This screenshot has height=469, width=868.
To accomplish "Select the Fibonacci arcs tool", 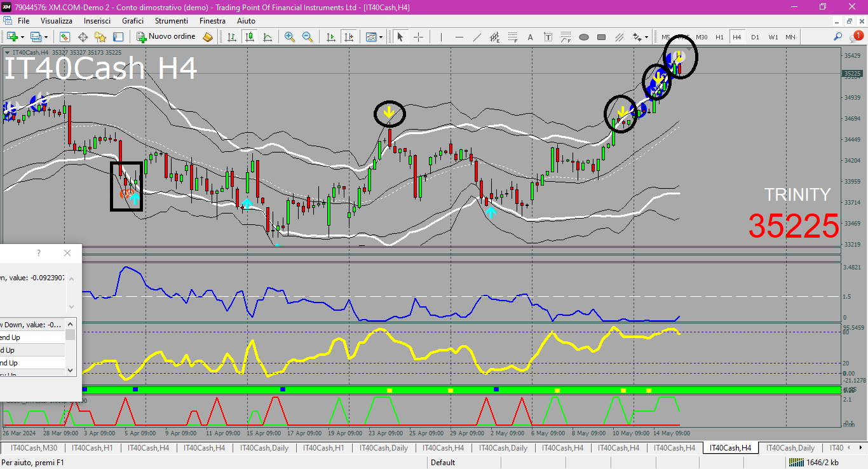I will tap(566, 37).
